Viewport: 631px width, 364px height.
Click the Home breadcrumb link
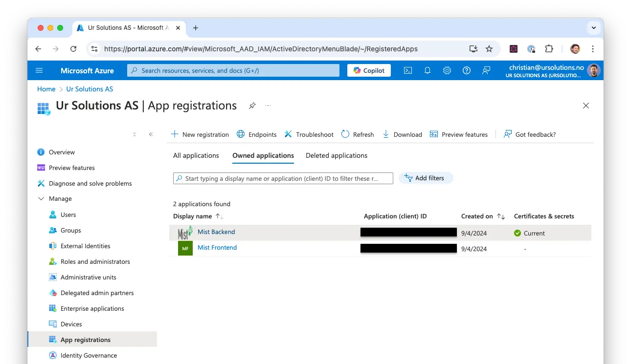pyautogui.click(x=46, y=89)
